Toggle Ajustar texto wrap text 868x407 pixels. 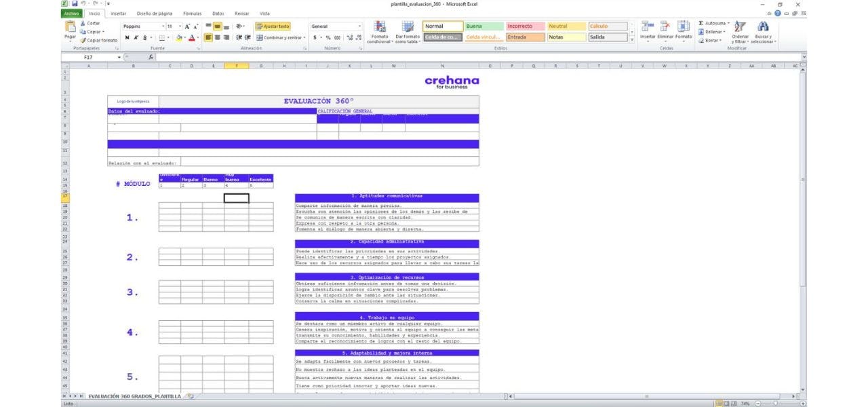(x=274, y=26)
